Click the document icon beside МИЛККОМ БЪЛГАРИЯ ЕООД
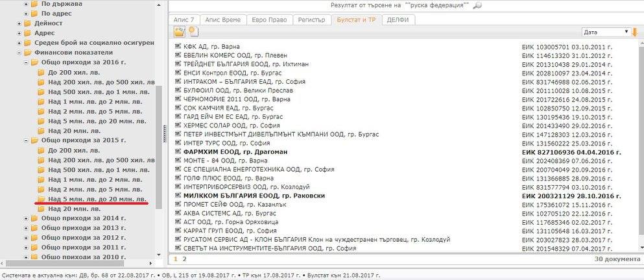The height and width of the screenshot is (280, 644). pos(178,196)
